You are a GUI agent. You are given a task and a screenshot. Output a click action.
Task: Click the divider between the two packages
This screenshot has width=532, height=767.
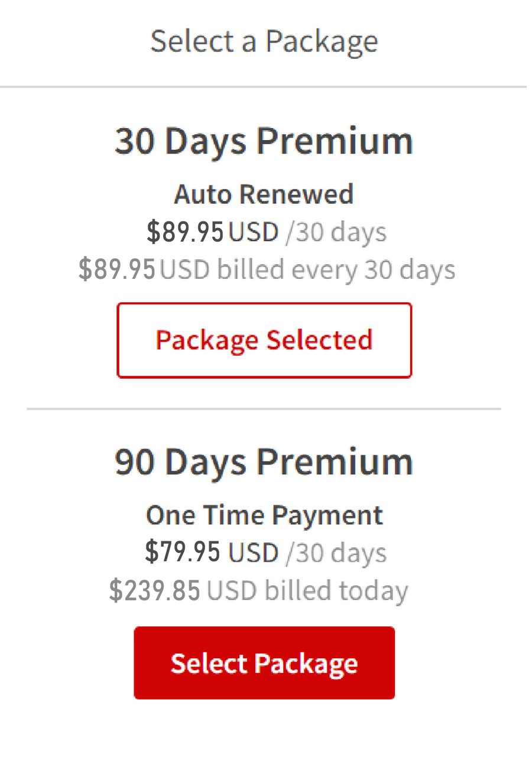[264, 408]
